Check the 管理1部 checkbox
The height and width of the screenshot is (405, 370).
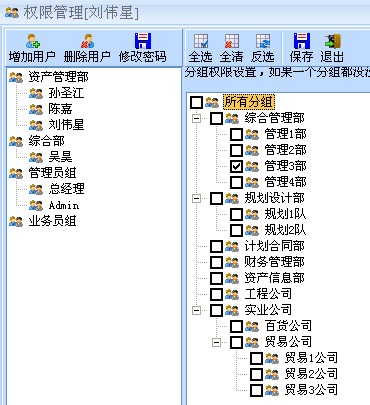[236, 134]
